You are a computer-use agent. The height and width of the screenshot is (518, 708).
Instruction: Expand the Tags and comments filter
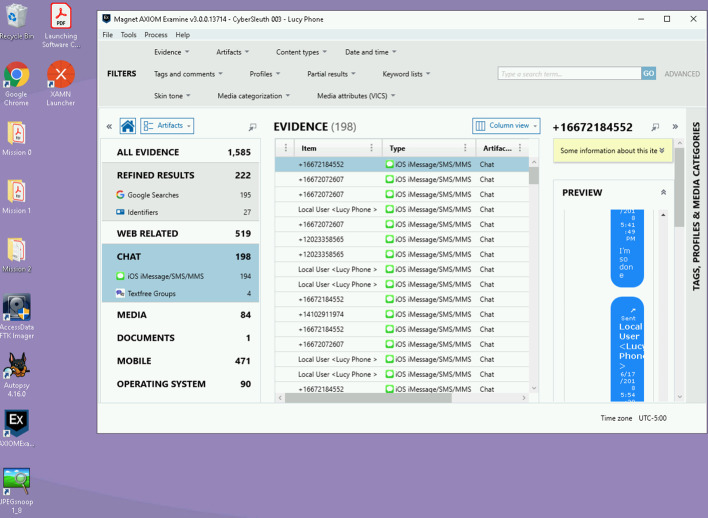(x=187, y=74)
